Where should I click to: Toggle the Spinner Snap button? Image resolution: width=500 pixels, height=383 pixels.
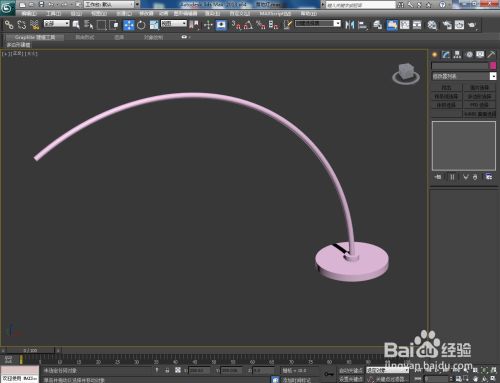tap(274, 25)
